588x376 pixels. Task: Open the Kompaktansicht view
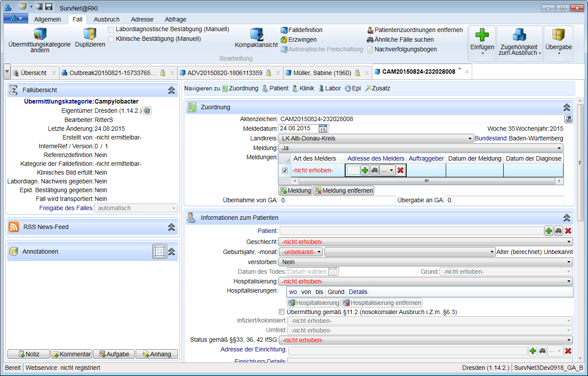pyautogui.click(x=256, y=34)
